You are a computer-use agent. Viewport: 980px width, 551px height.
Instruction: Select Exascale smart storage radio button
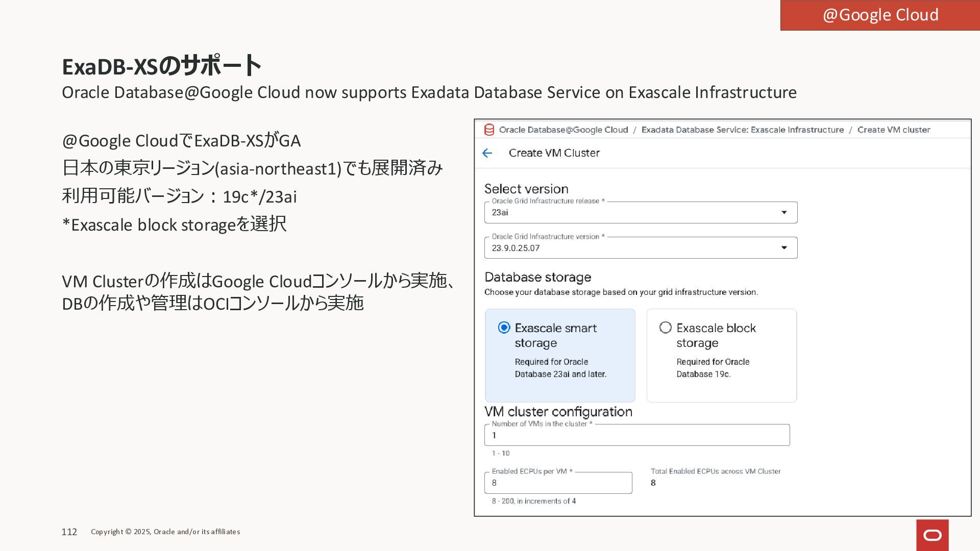tap(504, 328)
